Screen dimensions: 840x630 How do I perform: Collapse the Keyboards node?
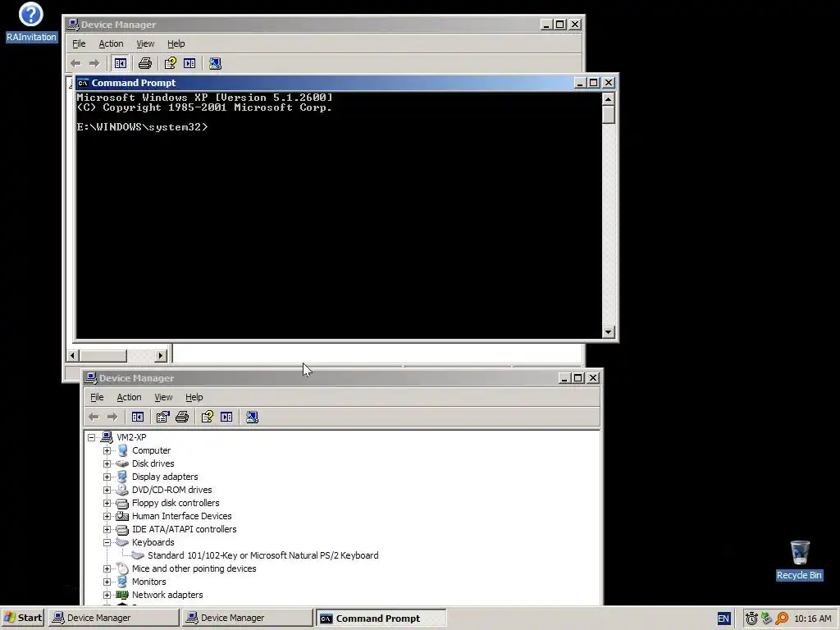tap(107, 542)
